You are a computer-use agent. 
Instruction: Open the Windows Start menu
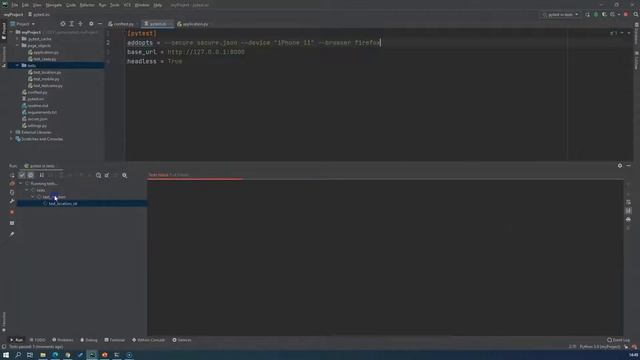[x=6, y=355]
